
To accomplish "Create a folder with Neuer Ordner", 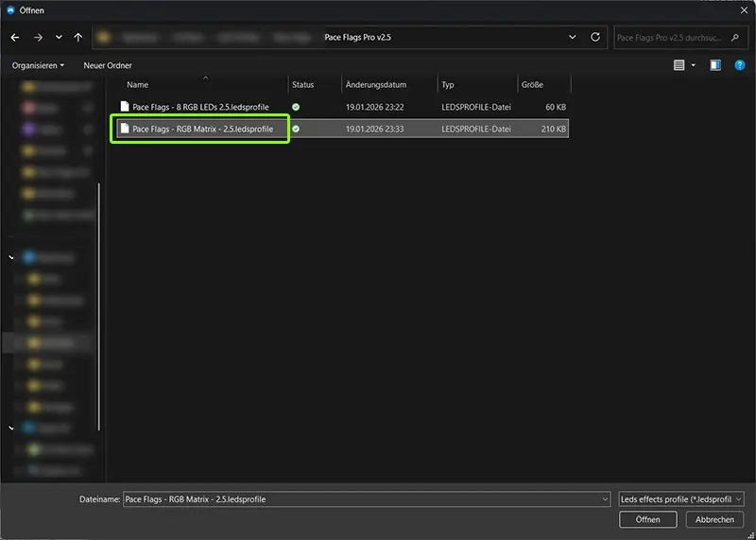I will [x=108, y=65].
